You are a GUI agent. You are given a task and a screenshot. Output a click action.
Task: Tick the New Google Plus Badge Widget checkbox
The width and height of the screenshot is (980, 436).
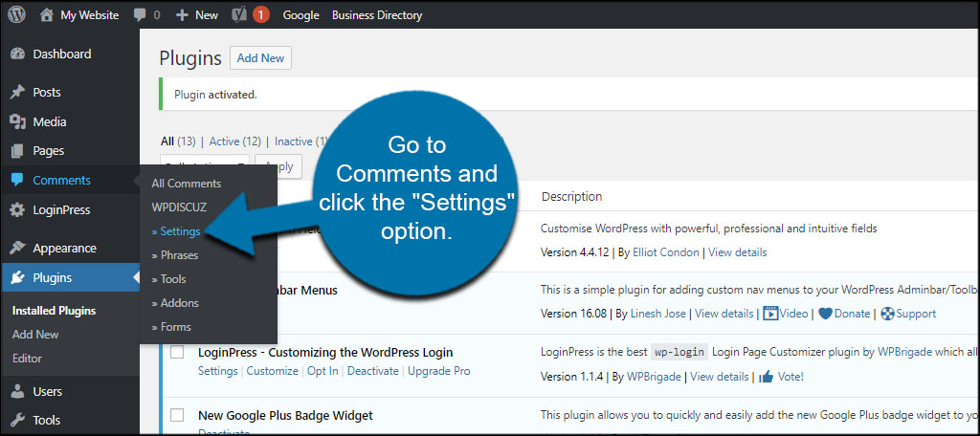[177, 415]
